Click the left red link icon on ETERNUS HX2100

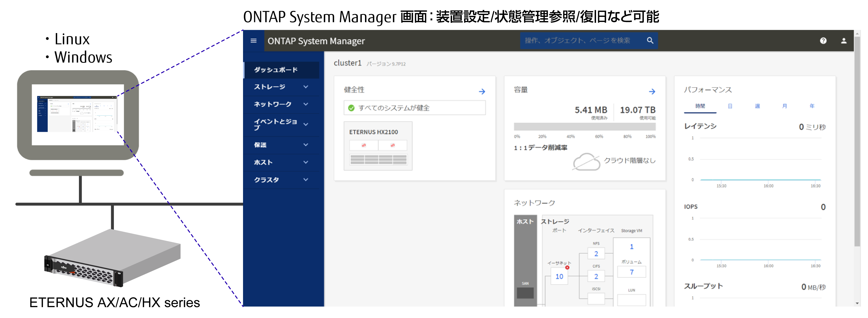(364, 145)
